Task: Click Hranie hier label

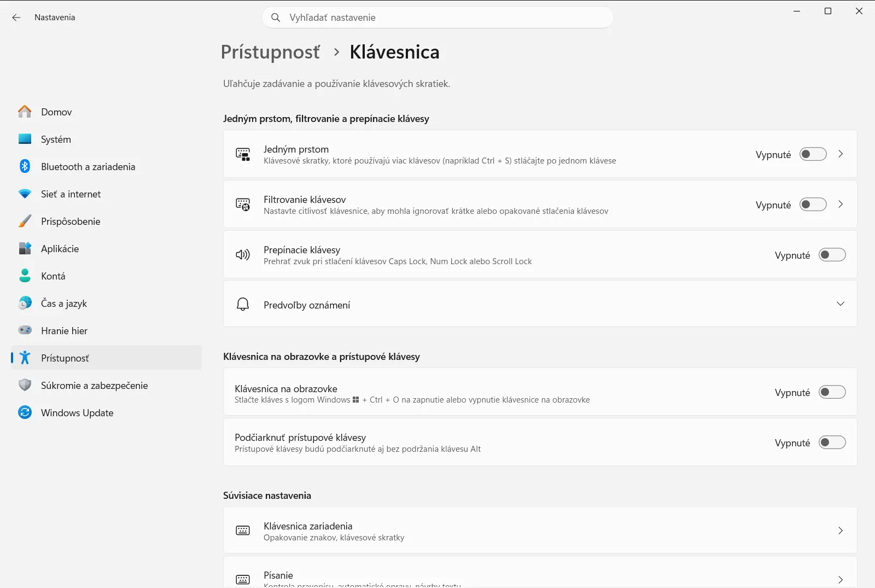Action: [x=64, y=331]
